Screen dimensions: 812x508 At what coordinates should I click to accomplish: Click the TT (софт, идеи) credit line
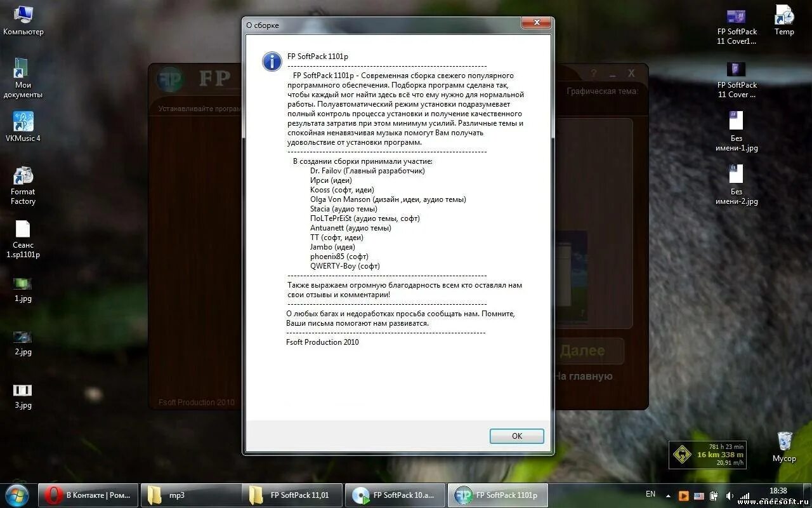(337, 237)
